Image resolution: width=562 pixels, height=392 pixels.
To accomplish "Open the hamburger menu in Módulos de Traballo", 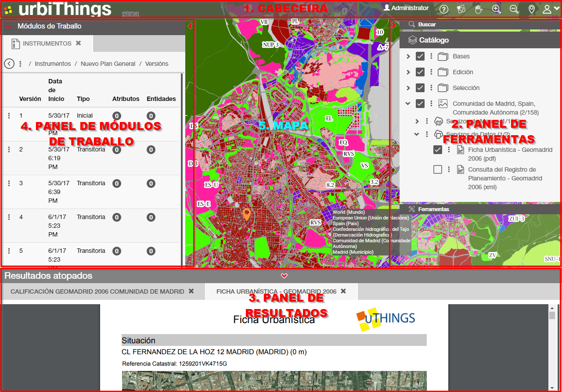I will click(x=8, y=26).
